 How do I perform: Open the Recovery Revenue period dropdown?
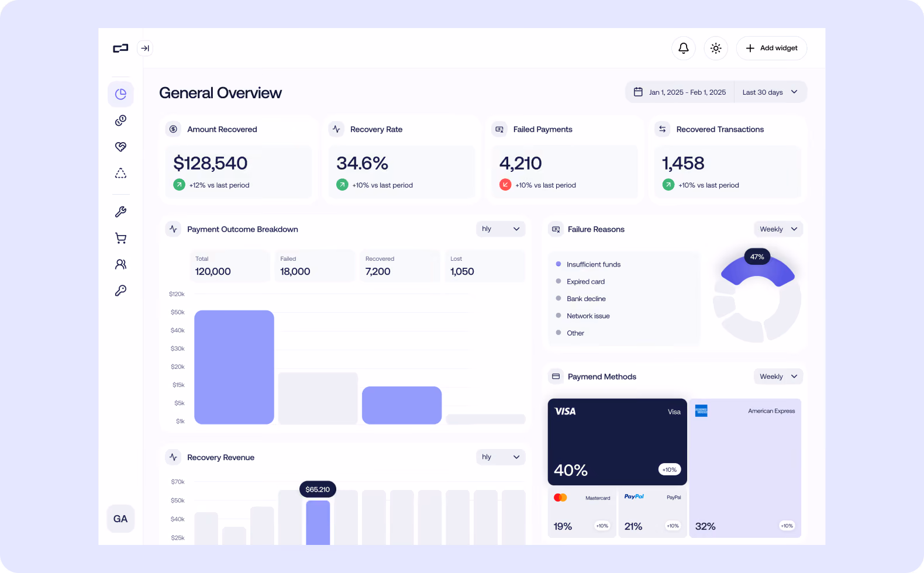click(x=501, y=457)
